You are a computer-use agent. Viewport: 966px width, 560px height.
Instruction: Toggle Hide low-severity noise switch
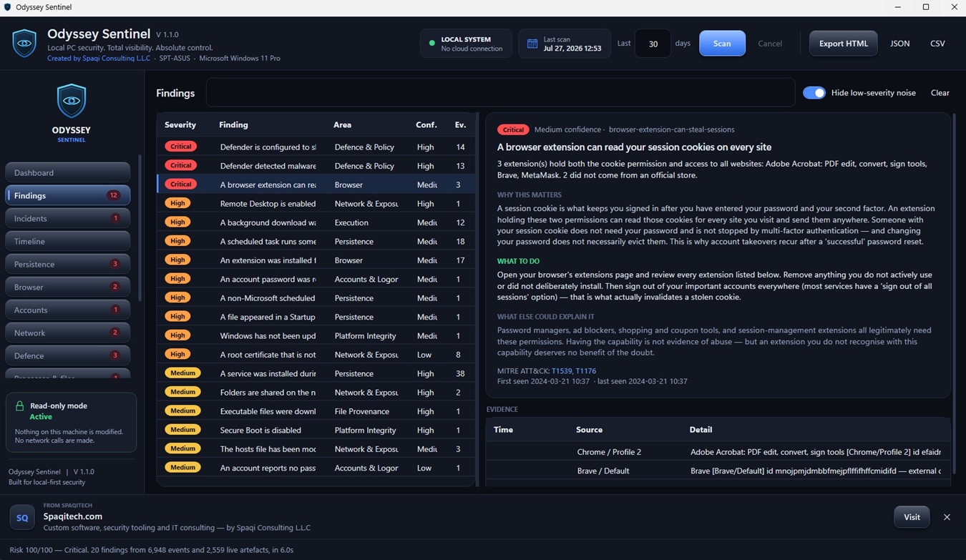(x=814, y=93)
